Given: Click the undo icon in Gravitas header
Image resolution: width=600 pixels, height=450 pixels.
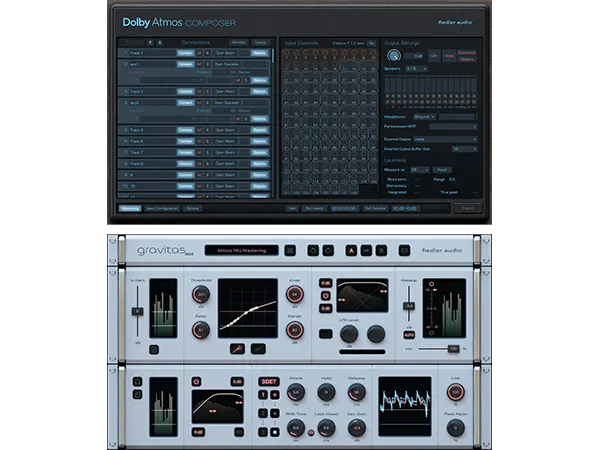Looking at the screenshot, I should click(x=313, y=251).
